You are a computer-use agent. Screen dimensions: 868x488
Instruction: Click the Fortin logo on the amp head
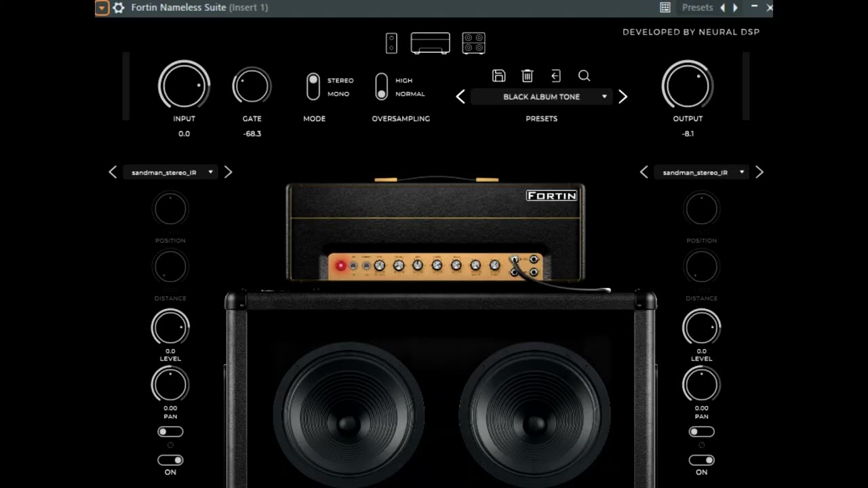[x=552, y=196]
